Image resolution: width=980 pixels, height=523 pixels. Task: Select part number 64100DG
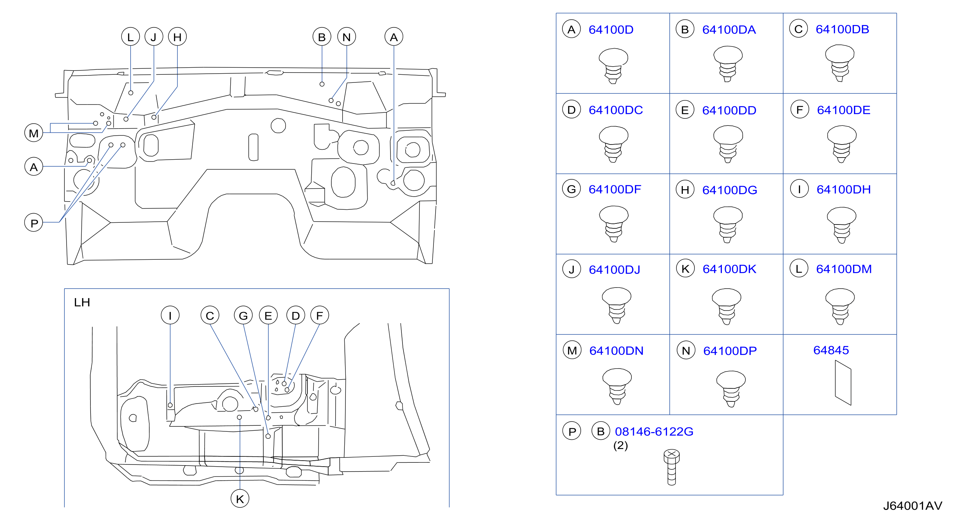pos(729,190)
